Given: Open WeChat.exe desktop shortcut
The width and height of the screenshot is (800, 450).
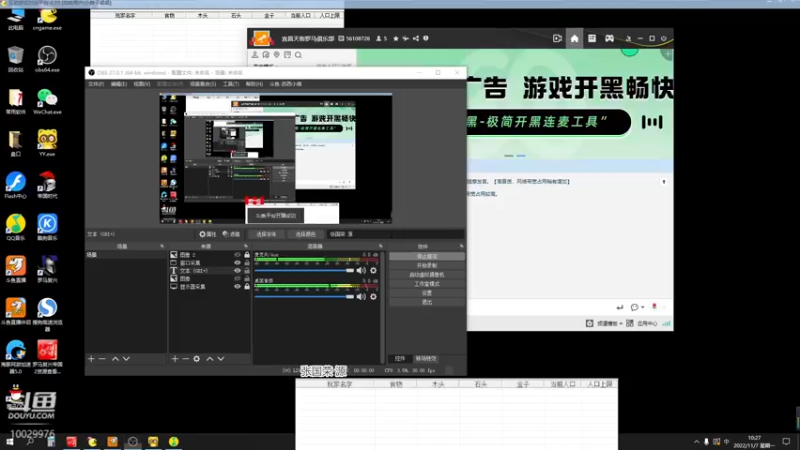Looking at the screenshot, I should [47, 101].
